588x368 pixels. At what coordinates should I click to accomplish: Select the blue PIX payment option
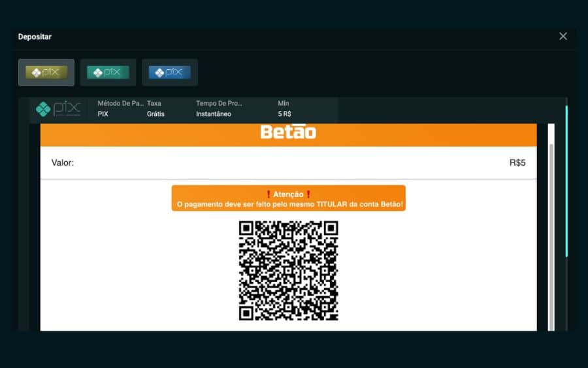point(170,72)
